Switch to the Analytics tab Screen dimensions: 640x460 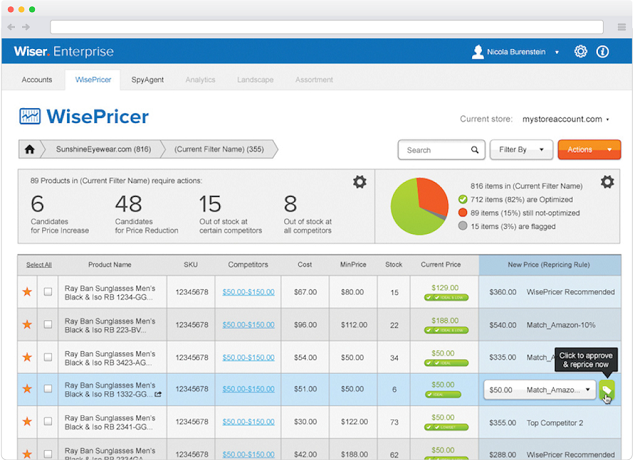pos(200,80)
